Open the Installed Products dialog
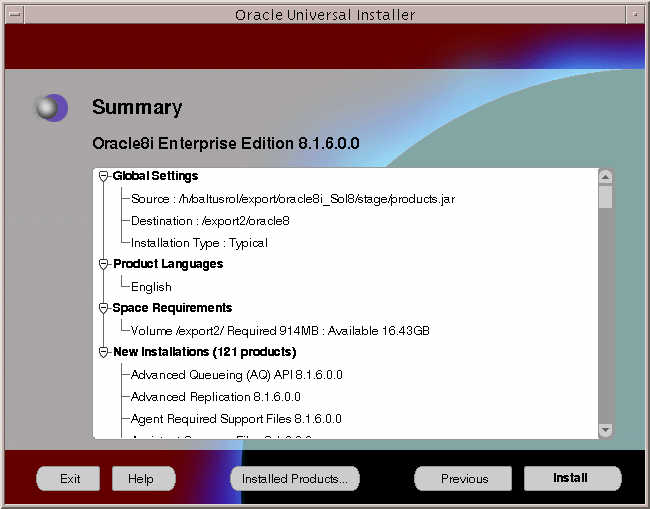The width and height of the screenshot is (650, 509). pos(295,479)
